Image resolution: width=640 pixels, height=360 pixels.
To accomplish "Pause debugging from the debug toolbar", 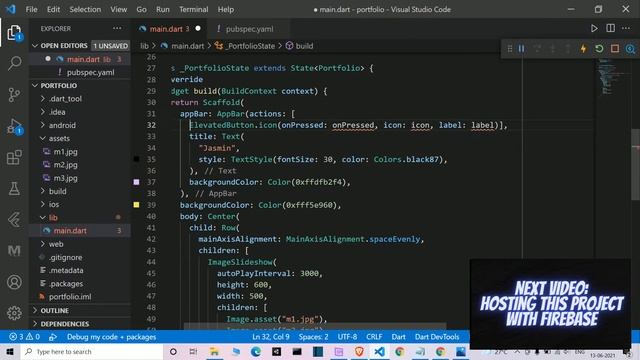I will click(522, 49).
